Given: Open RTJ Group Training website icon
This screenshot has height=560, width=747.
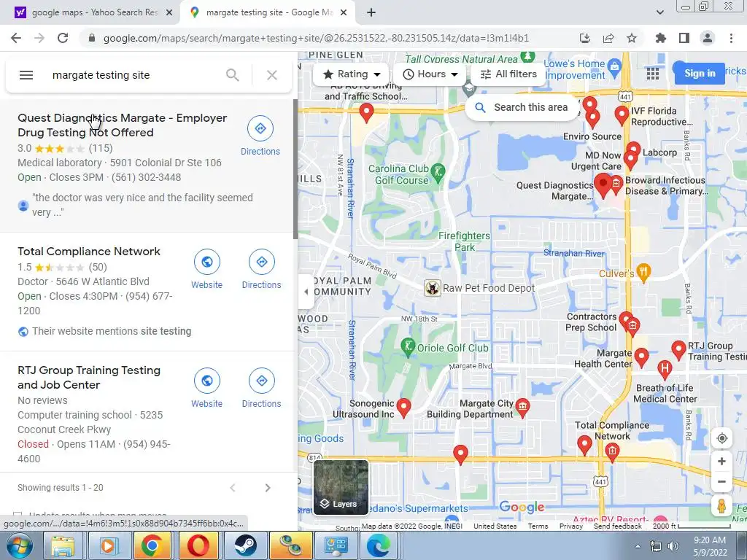Looking at the screenshot, I should [x=206, y=381].
